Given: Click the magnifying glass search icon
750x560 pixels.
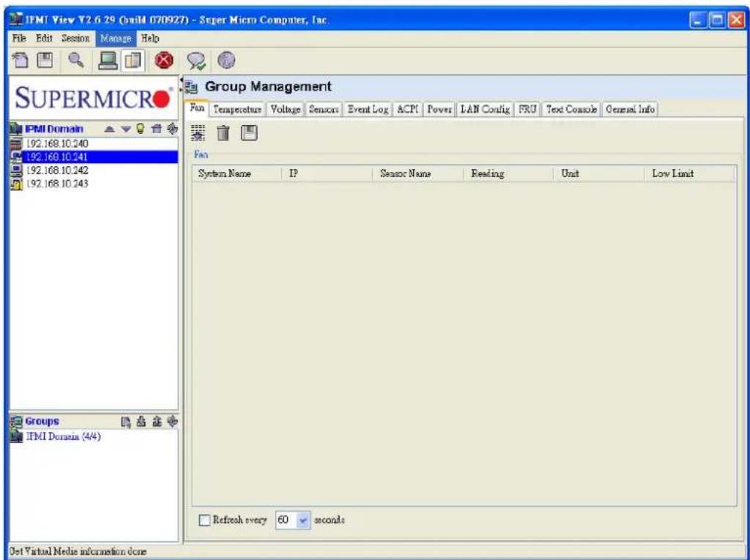Looking at the screenshot, I should [75, 60].
